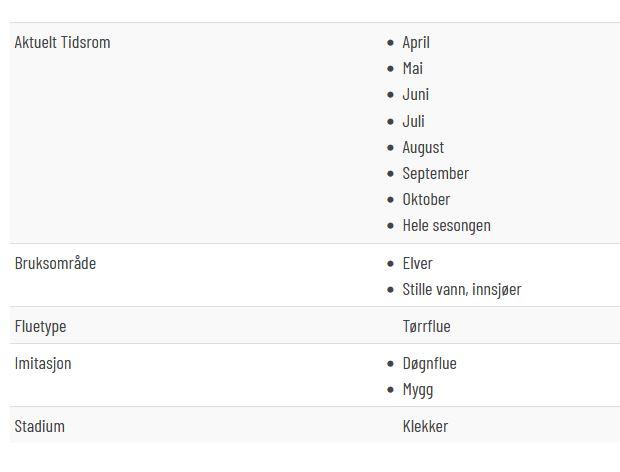Click the bullet next to Mygg
Viewport: 620px width, 472px height.
pos(391,390)
